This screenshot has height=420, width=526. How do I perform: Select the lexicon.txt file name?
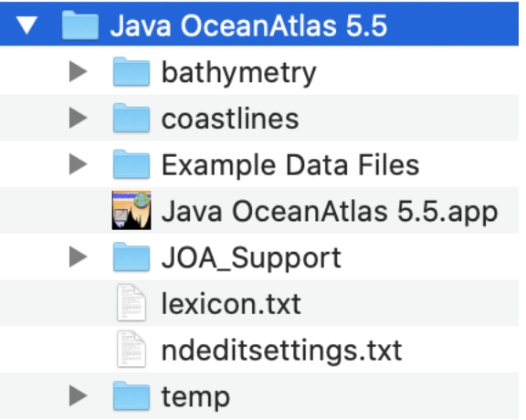(x=231, y=304)
